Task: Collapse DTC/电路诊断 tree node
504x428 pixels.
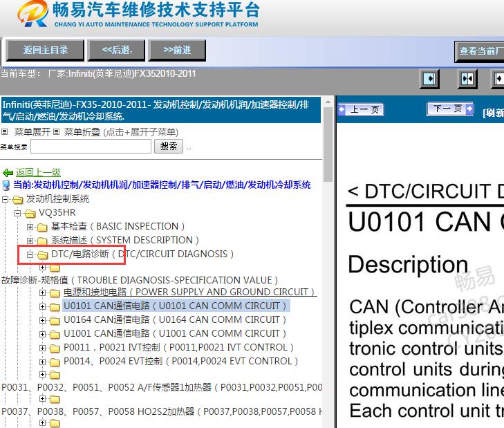Action: pyautogui.click(x=30, y=254)
